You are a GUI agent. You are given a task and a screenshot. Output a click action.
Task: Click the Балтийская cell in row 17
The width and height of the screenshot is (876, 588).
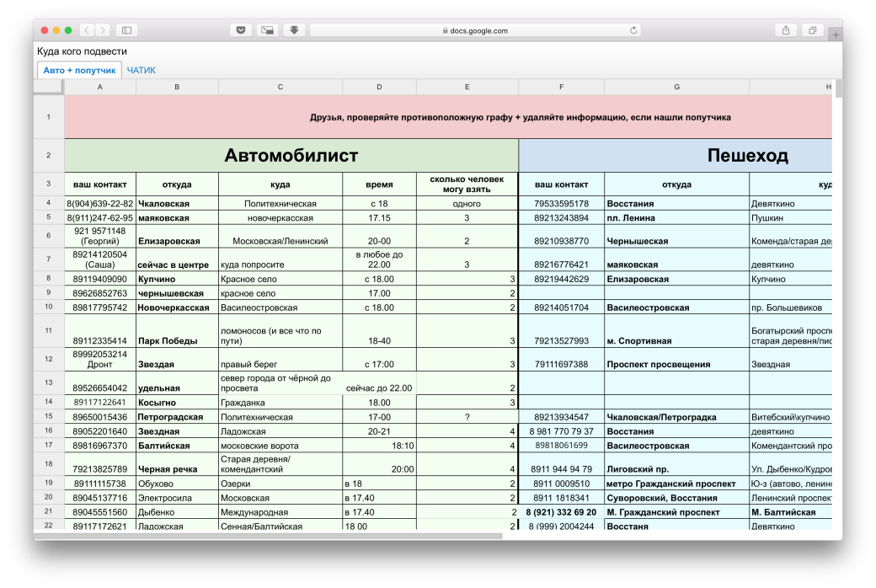coord(177,446)
